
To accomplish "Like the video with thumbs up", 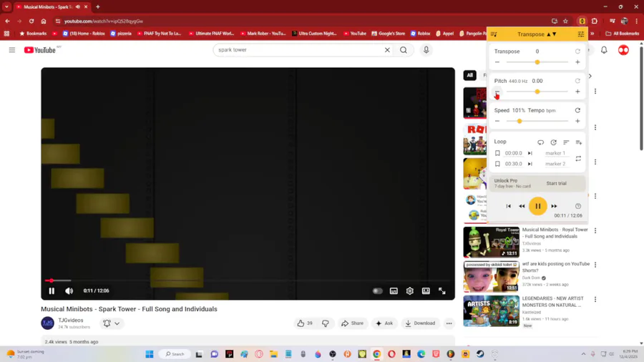I will (x=304, y=323).
